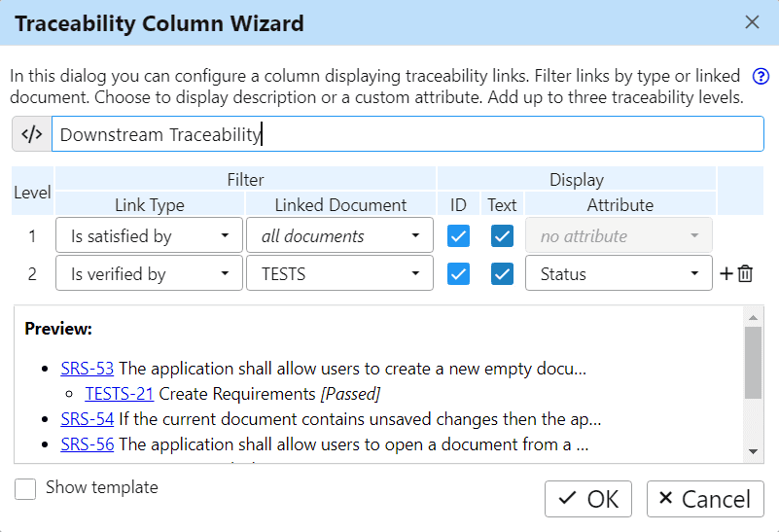Toggle the ID checkbox for level 2

click(x=459, y=274)
